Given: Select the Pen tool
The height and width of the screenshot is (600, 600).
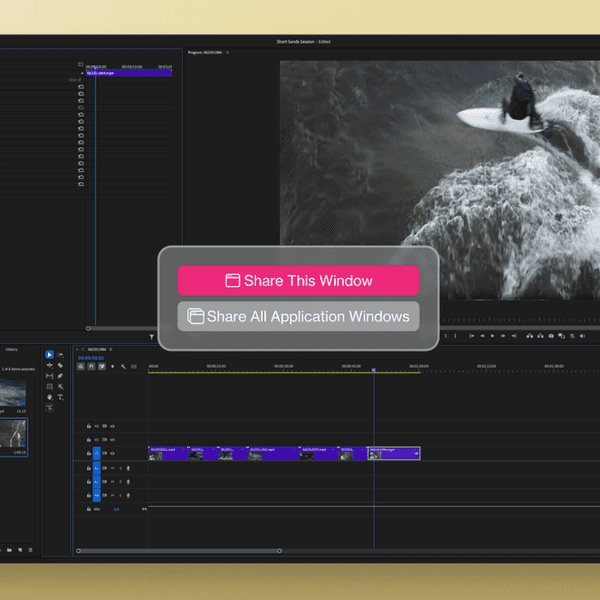Looking at the screenshot, I should pyautogui.click(x=60, y=376).
